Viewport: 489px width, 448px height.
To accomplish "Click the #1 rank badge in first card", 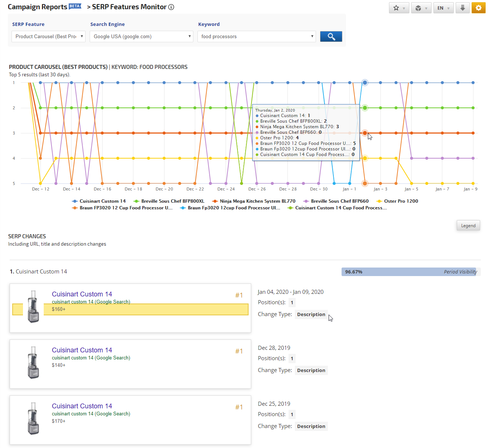I will tap(239, 295).
